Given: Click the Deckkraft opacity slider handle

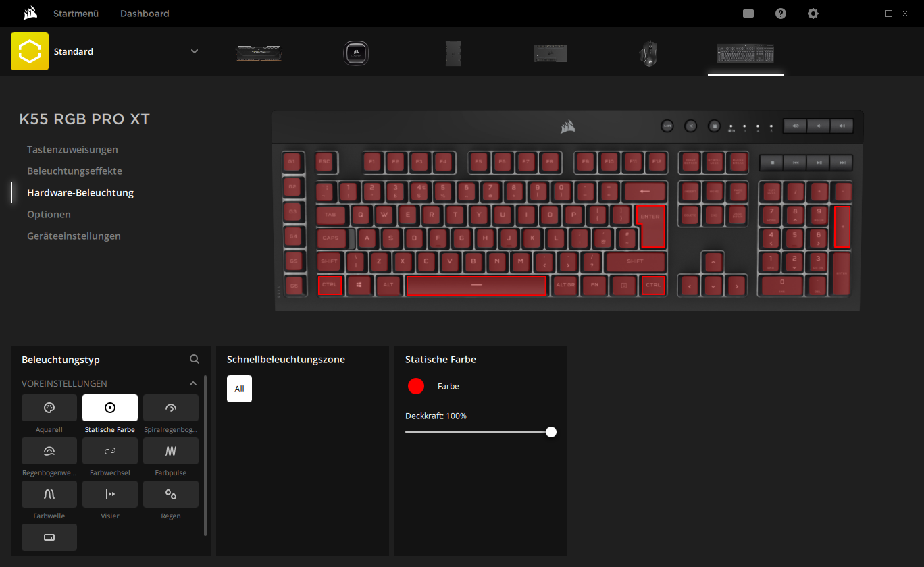Looking at the screenshot, I should [551, 432].
